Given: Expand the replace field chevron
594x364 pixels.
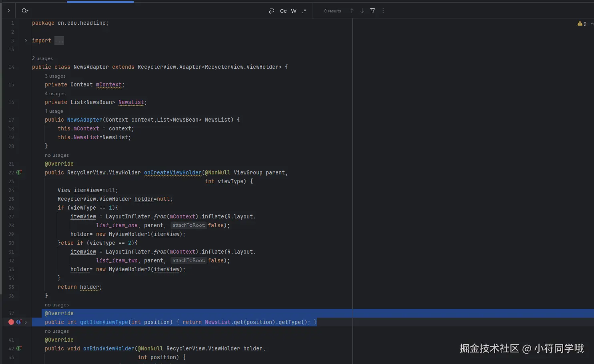Looking at the screenshot, I should 8,11.
